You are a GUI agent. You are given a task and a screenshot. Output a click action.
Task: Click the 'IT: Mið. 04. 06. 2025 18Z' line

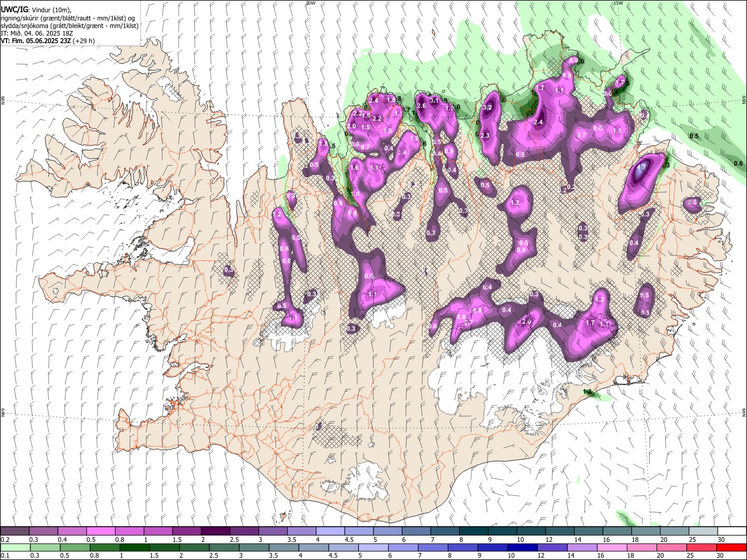[37, 33]
